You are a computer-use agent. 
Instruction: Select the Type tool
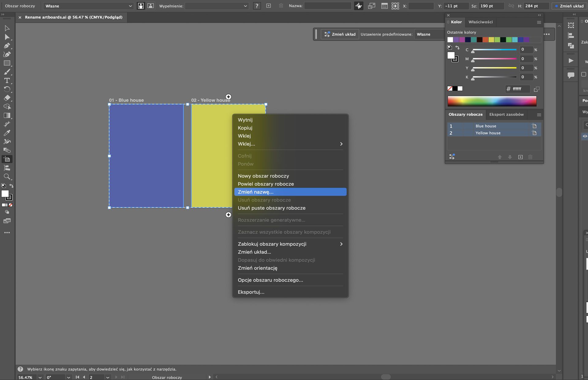tap(7, 81)
